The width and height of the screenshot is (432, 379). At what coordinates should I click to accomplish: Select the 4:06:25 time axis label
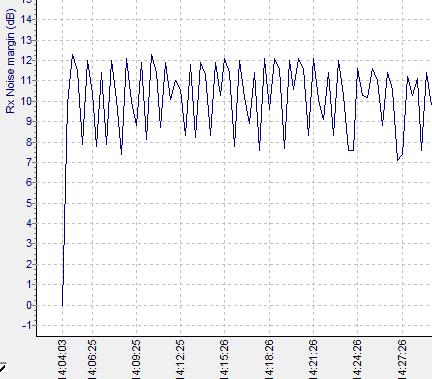(92, 359)
